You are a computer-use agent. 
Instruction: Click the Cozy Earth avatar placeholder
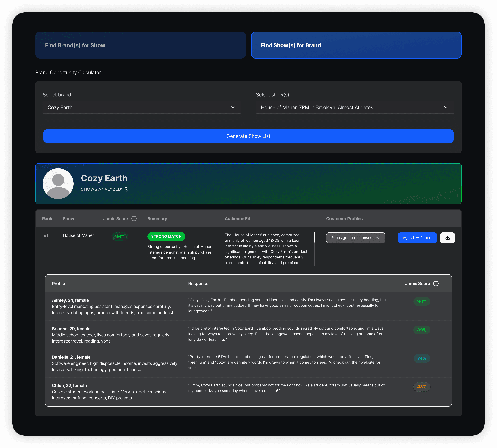point(58,184)
